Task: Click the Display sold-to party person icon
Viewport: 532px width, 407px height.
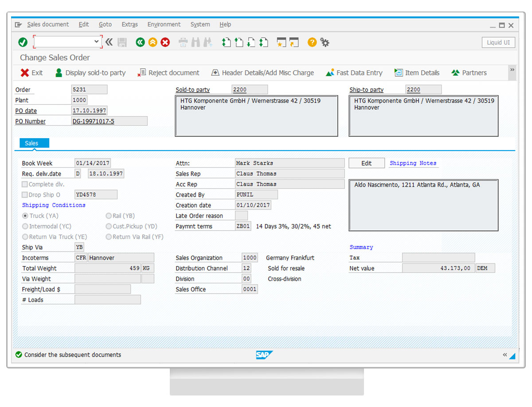Action: coord(59,73)
